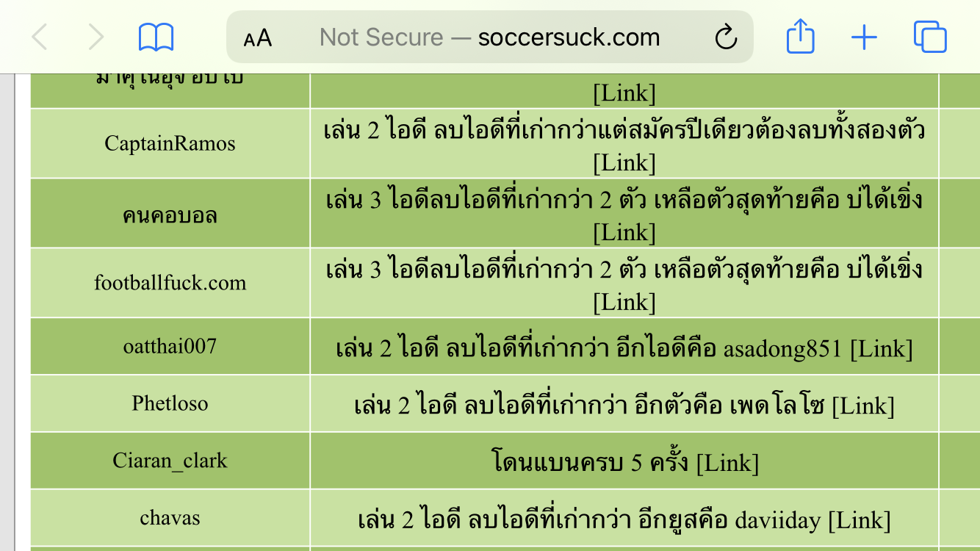Tap the Not Secure label
This screenshot has width=980, height=551.
click(x=381, y=37)
